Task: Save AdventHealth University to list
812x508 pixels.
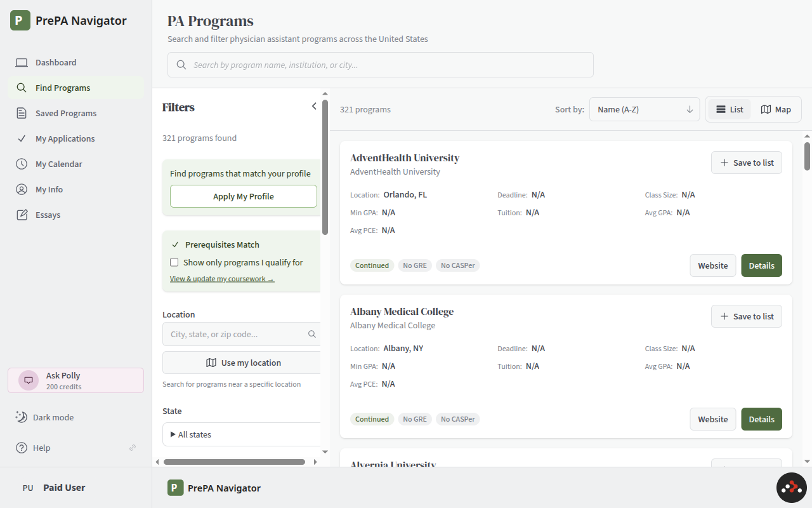Action: click(747, 163)
